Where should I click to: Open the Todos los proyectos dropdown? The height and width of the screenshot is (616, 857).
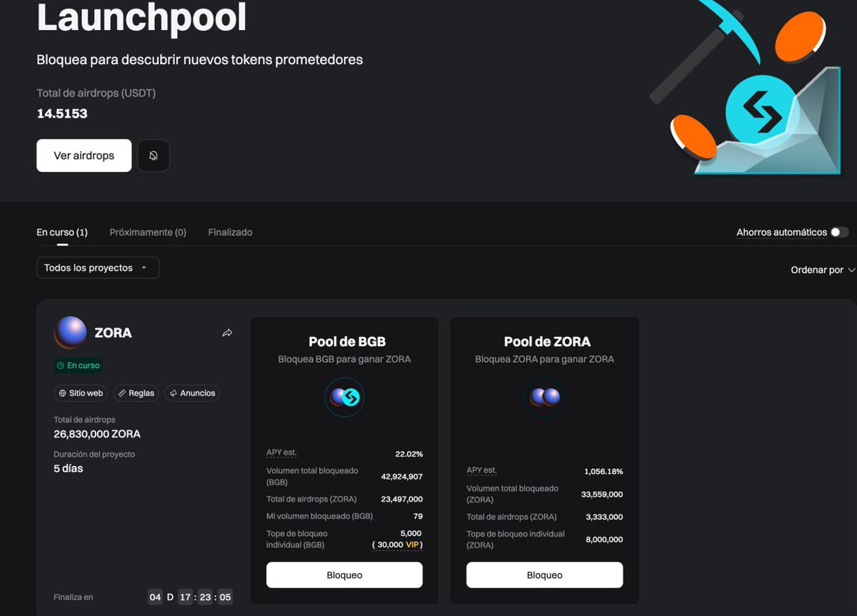click(x=98, y=268)
